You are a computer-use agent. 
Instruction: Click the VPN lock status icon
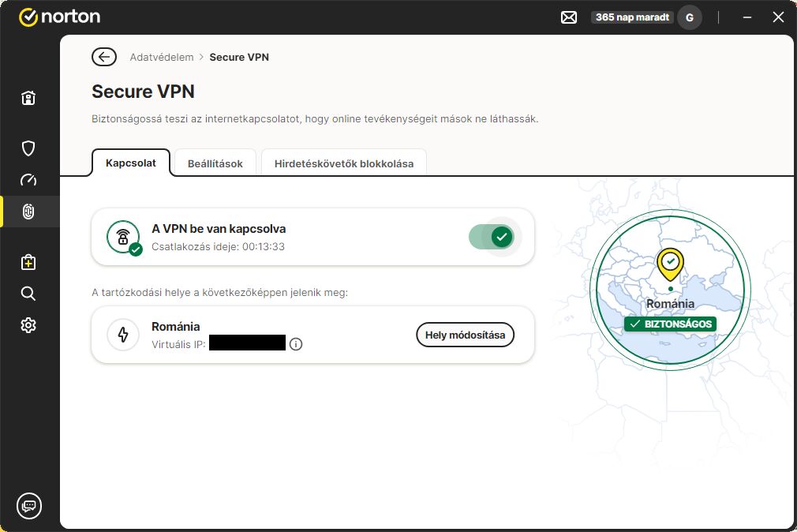pos(124,237)
